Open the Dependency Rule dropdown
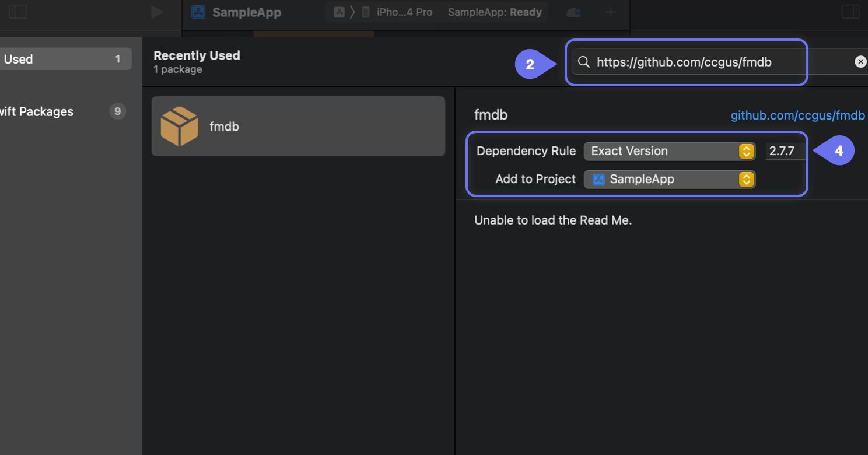Image resolution: width=868 pixels, height=455 pixels. 669,151
